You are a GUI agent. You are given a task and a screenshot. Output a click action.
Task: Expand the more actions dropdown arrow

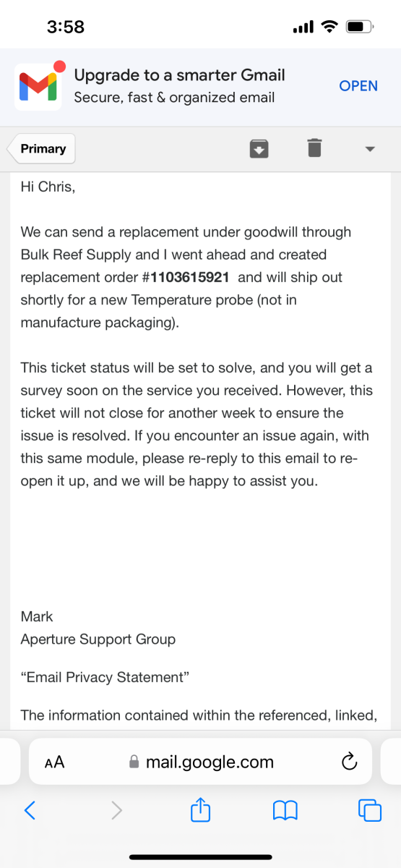pyautogui.click(x=369, y=149)
